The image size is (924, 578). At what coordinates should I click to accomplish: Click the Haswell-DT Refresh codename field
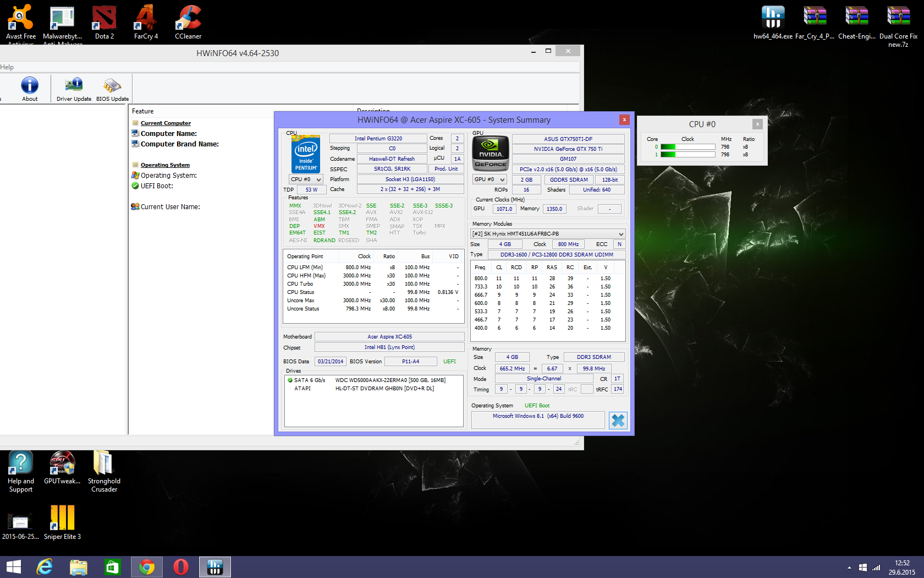[392, 159]
